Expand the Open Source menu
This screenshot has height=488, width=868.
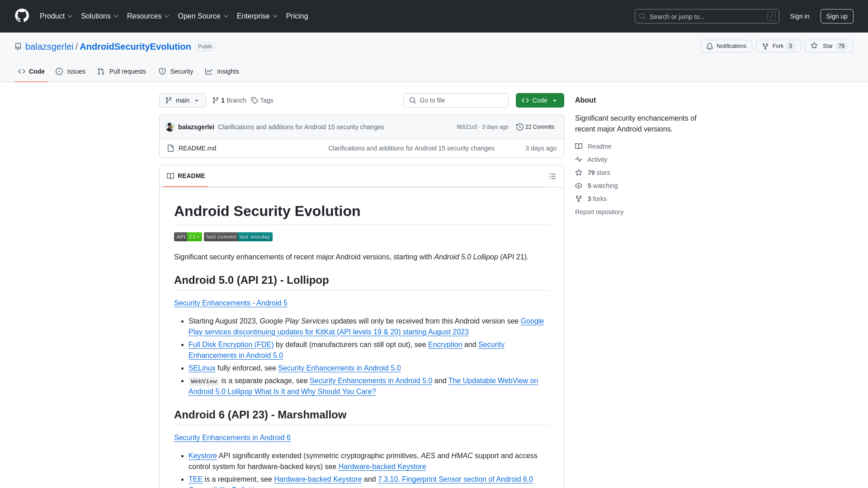click(x=203, y=16)
